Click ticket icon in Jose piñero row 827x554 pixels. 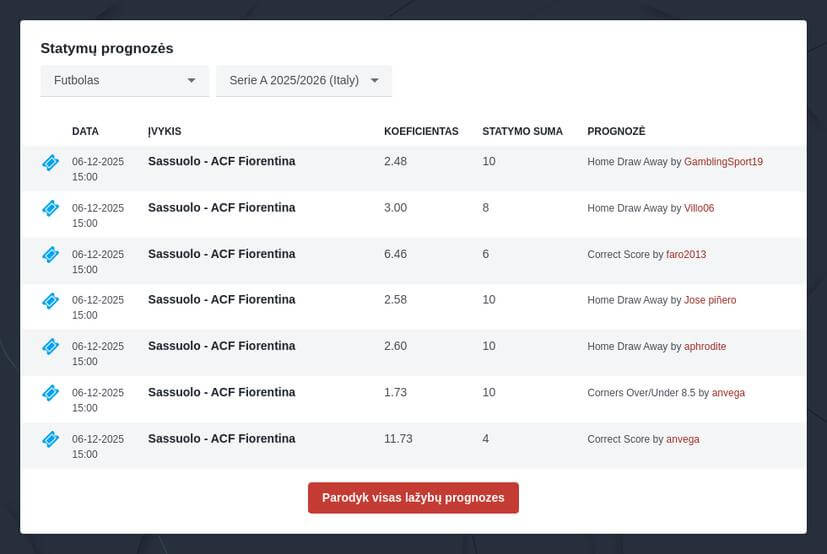click(x=50, y=300)
